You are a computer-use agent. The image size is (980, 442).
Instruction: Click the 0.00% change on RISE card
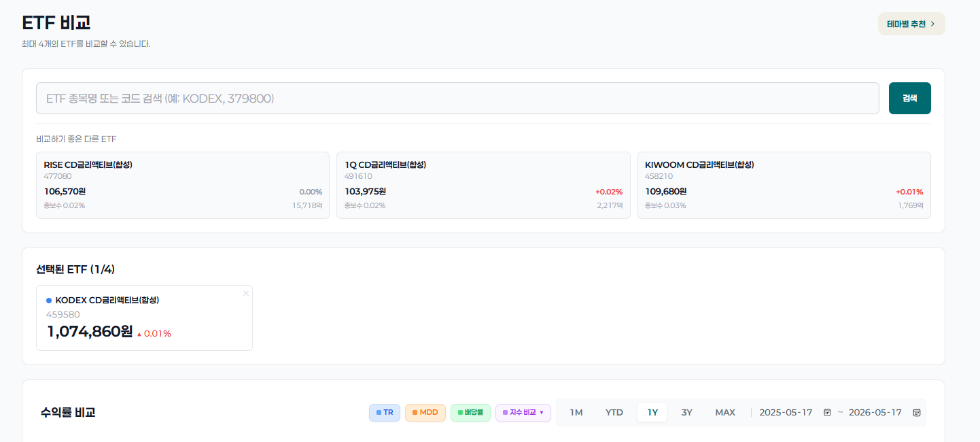pos(311,192)
